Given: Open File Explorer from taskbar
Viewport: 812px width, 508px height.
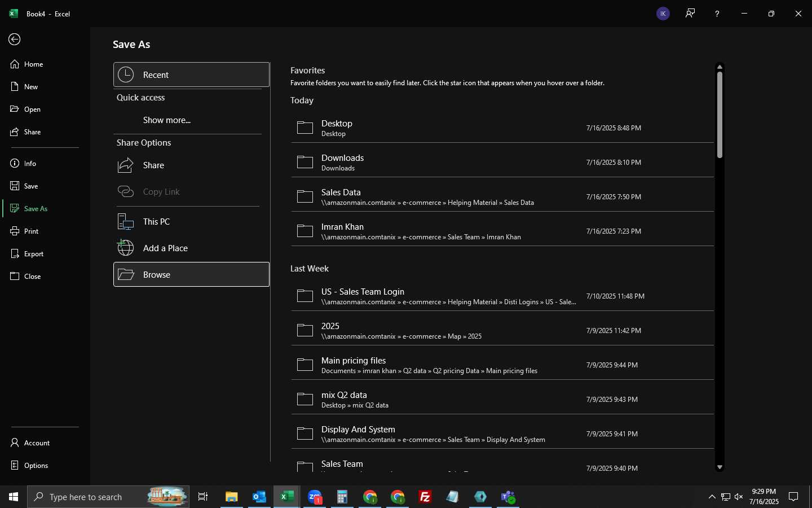Looking at the screenshot, I should 232,497.
